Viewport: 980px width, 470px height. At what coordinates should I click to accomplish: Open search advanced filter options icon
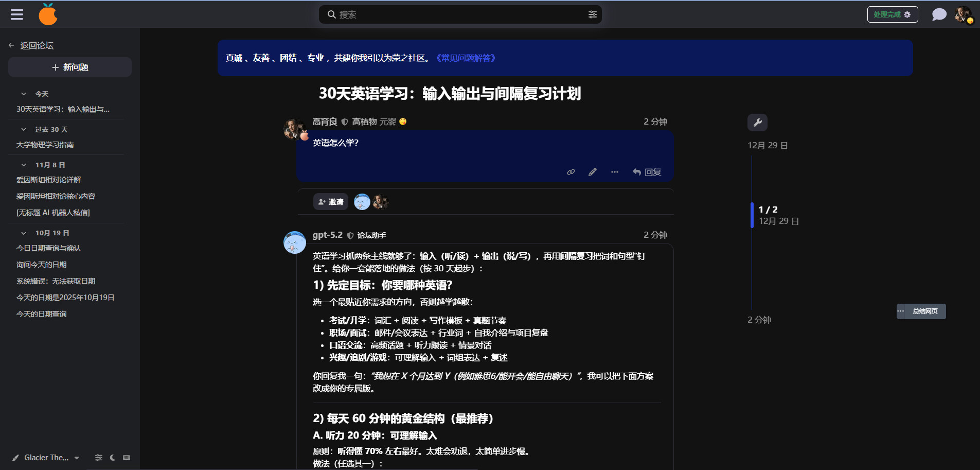tap(592, 14)
